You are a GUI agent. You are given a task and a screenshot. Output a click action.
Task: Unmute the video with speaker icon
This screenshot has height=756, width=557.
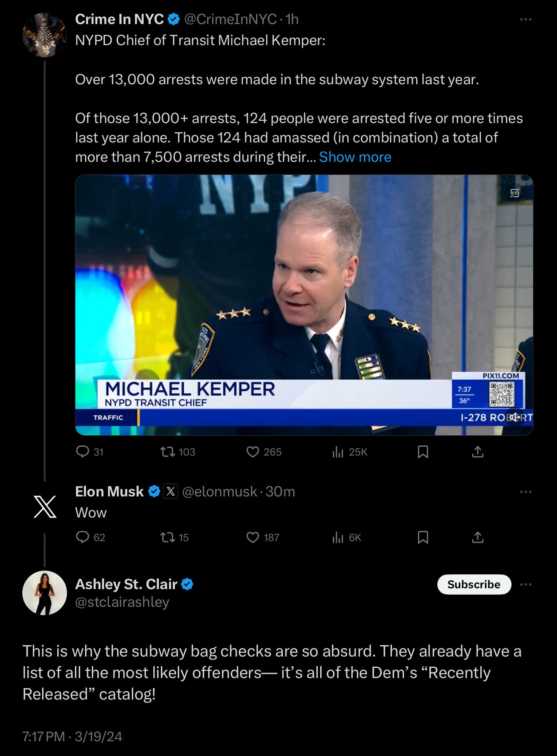[515, 417]
